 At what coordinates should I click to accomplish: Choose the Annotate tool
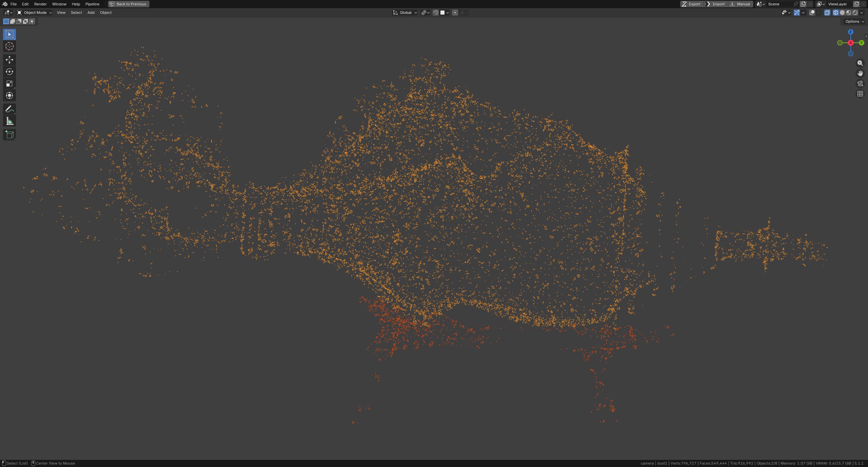click(9, 109)
